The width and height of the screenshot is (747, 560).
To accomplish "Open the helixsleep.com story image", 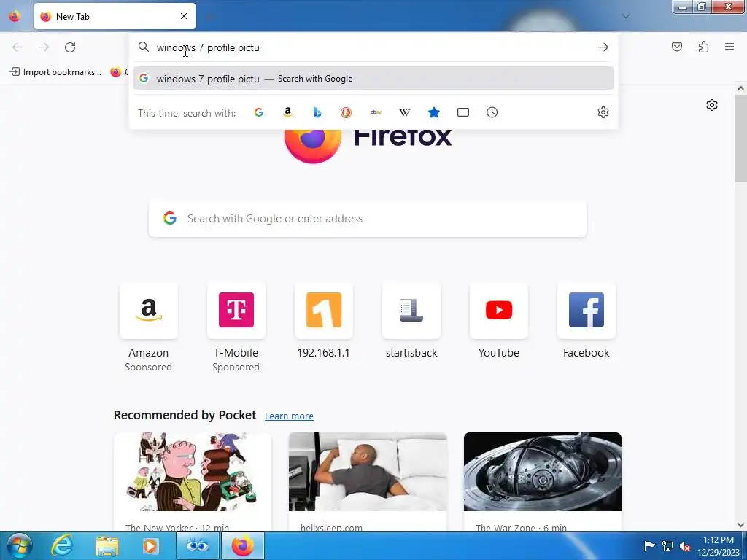I will click(x=368, y=472).
